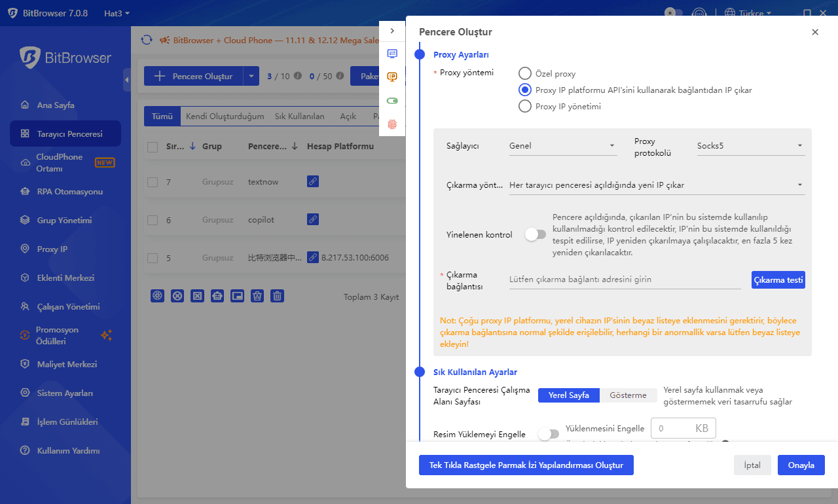The height and width of the screenshot is (504, 838).
Task: Collapse the quick-nav strip with the chevron
Action: tap(392, 31)
